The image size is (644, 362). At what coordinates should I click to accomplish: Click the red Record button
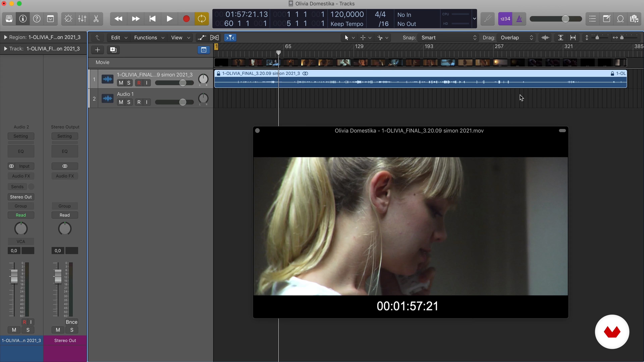pos(186,19)
